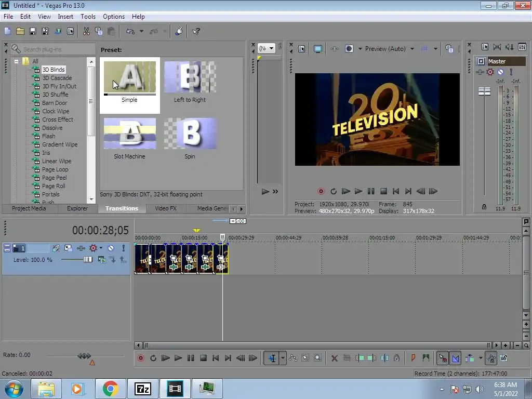Click the Play button in the preview window

[x=358, y=191]
